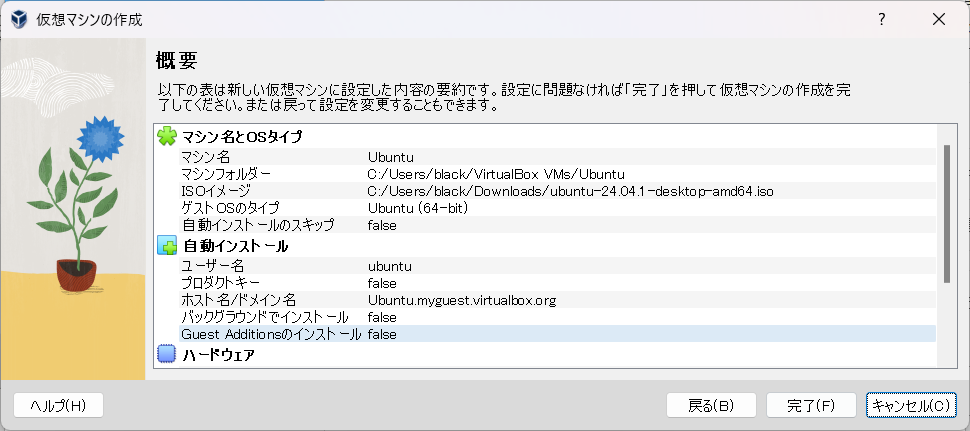Click the VirtualBox cube icon in title bar
Screen dimensions: 970x431
pos(19,20)
